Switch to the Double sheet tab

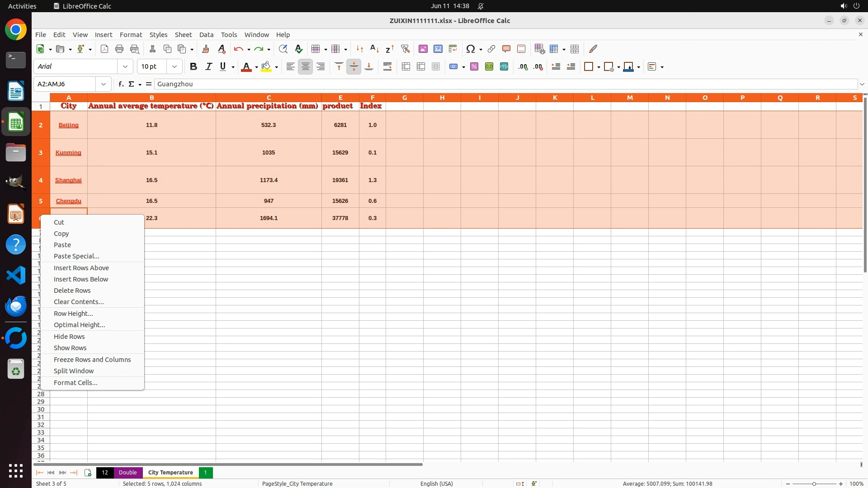point(127,472)
